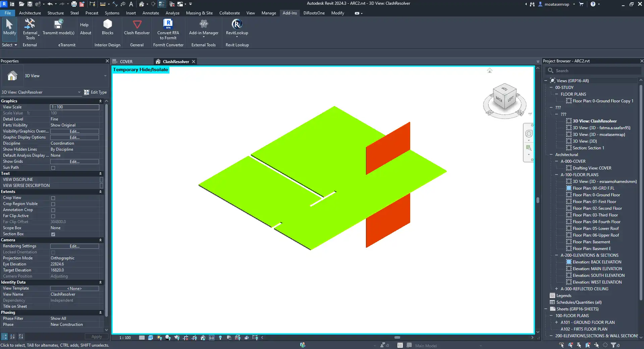Click the Edit Type button
The image size is (644, 349).
pos(95,92)
